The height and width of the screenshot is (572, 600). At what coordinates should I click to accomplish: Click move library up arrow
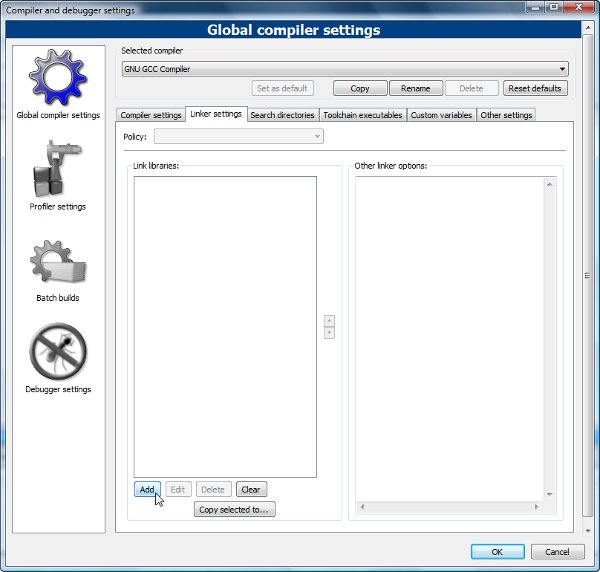point(329,321)
